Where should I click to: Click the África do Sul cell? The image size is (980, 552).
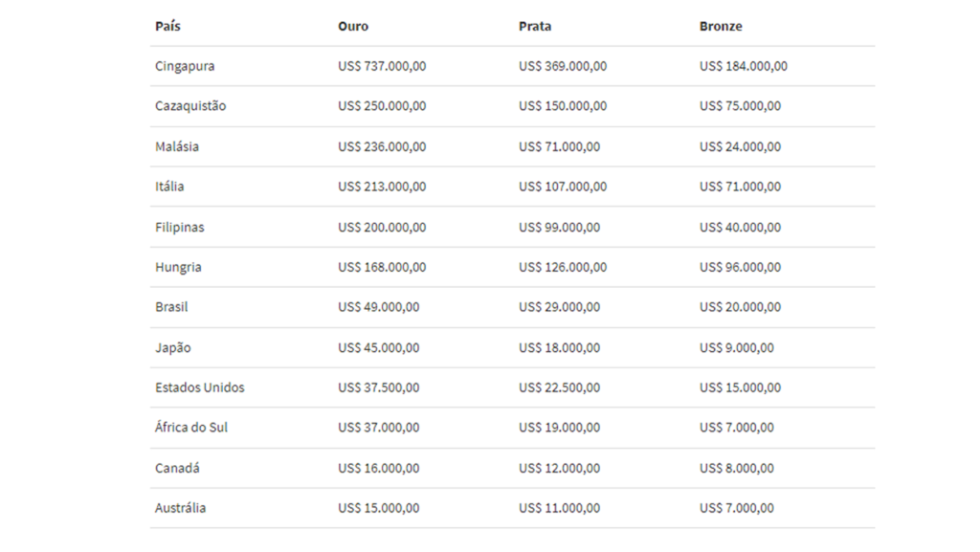[x=190, y=428]
